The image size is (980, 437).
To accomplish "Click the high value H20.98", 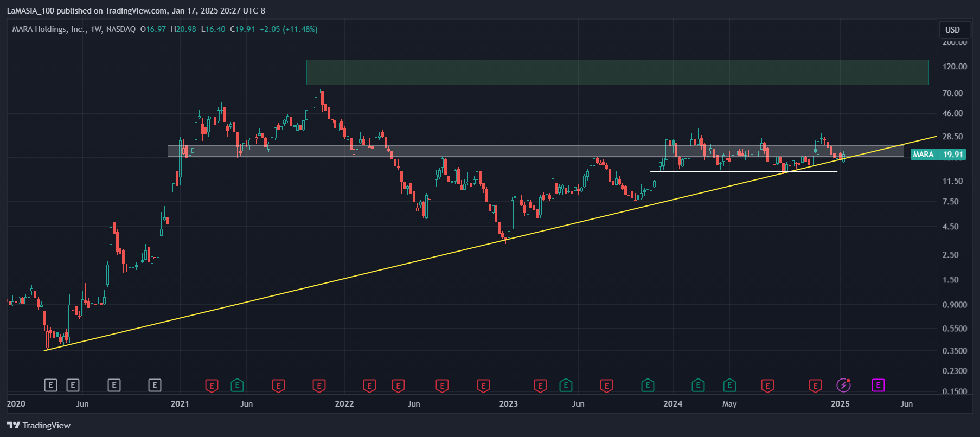I will coord(183,29).
